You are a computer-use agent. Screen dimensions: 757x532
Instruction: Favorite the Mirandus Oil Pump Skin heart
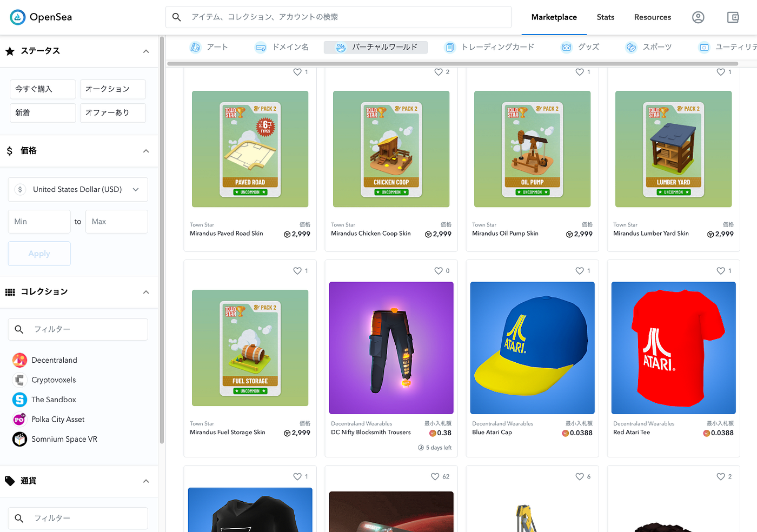580,72
